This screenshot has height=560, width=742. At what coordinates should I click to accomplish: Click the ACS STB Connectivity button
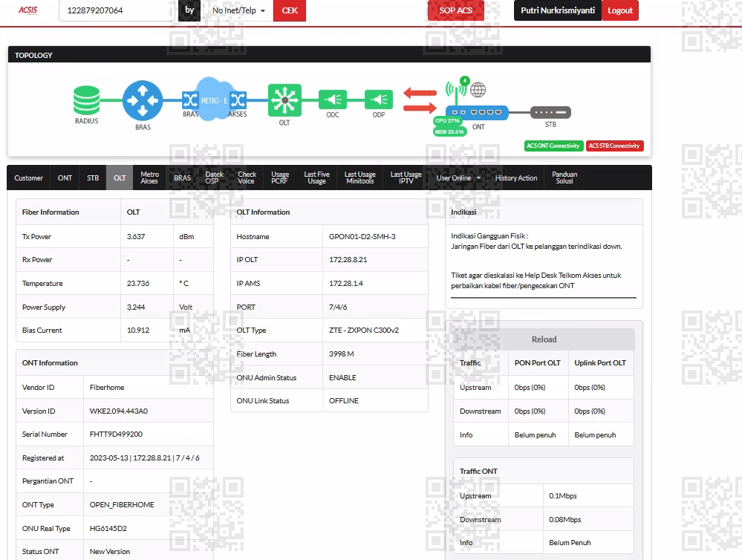614,146
